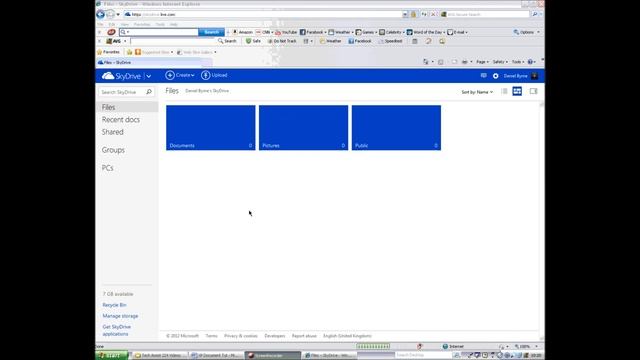Open the messaging speech-bubble icon
Screen dimensions: 640x360
[x=484, y=76]
